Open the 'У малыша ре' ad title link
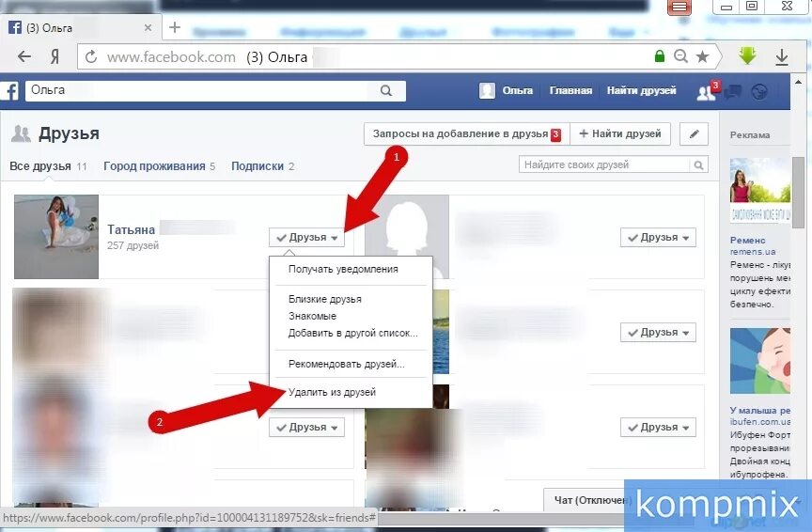The height and width of the screenshot is (532, 812). (x=760, y=410)
